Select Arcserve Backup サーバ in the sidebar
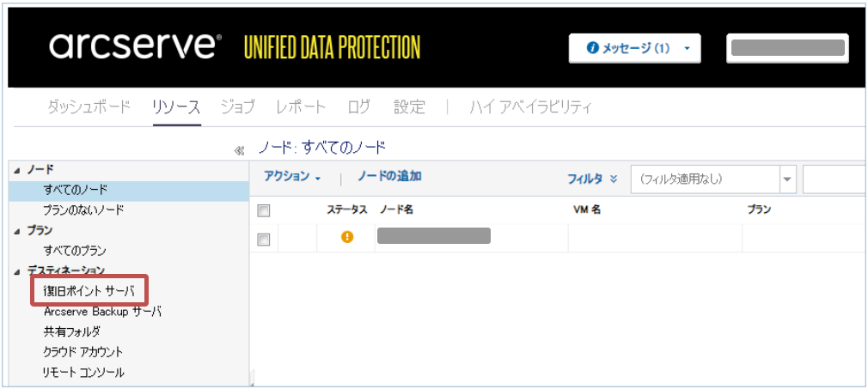The width and height of the screenshot is (868, 389). 102,311
